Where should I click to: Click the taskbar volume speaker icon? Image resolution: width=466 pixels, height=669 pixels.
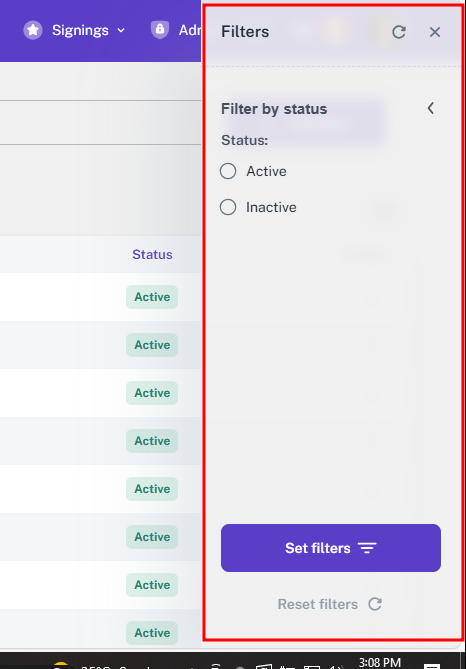pos(337,666)
